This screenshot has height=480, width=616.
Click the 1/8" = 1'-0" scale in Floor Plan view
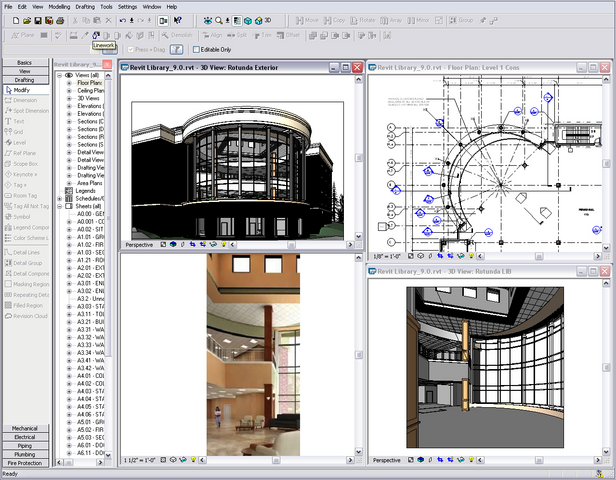387,256
